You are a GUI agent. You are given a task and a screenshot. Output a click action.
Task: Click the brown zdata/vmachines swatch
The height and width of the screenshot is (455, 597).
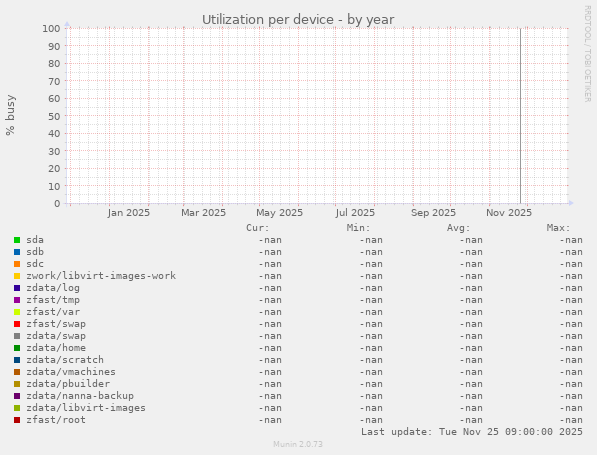coord(17,372)
